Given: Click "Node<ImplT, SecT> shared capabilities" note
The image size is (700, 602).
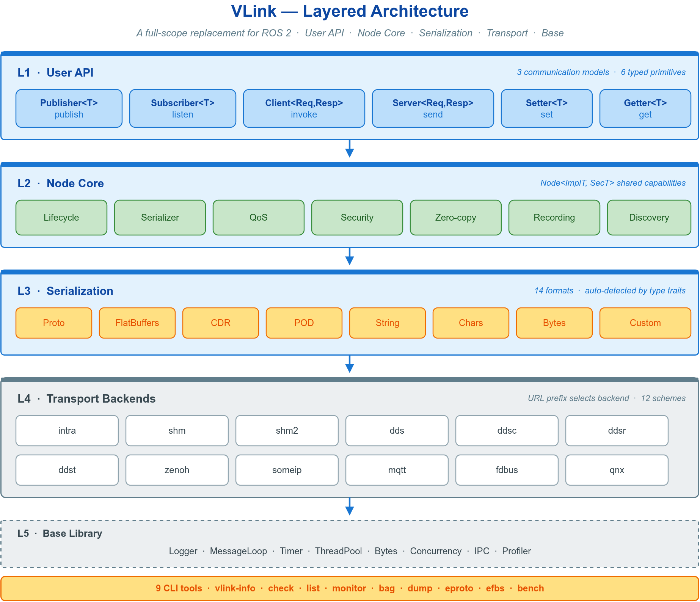Looking at the screenshot, I should point(613,183).
